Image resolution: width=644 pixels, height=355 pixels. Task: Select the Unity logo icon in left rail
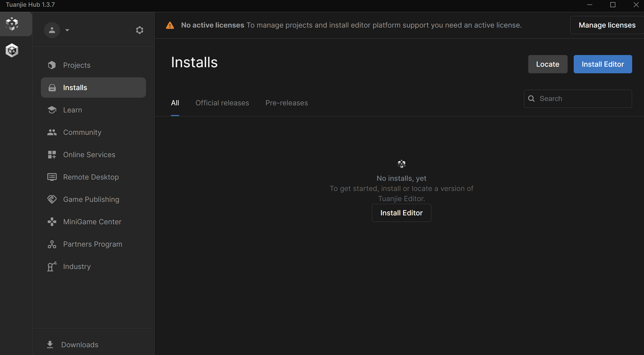click(x=12, y=50)
